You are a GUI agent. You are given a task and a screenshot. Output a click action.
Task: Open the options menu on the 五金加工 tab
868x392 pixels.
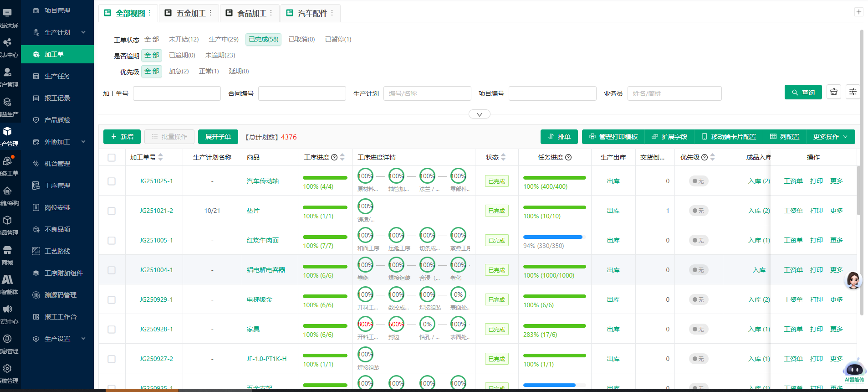(x=210, y=13)
